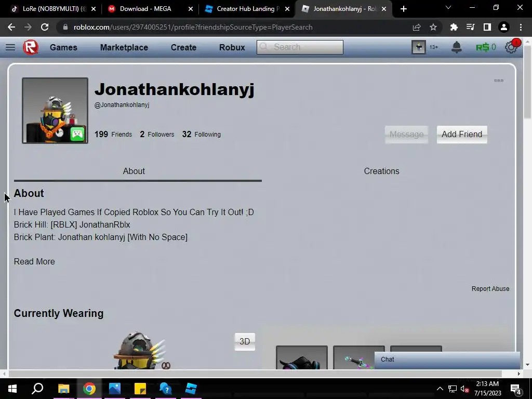Open the Chrome profile icon
The height and width of the screenshot is (399, 532).
[504, 27]
